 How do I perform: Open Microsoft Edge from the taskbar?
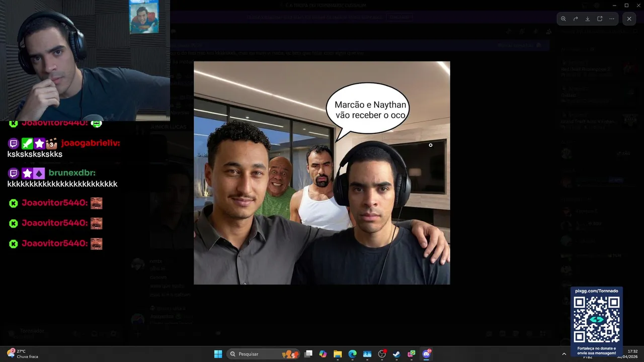coord(352,354)
